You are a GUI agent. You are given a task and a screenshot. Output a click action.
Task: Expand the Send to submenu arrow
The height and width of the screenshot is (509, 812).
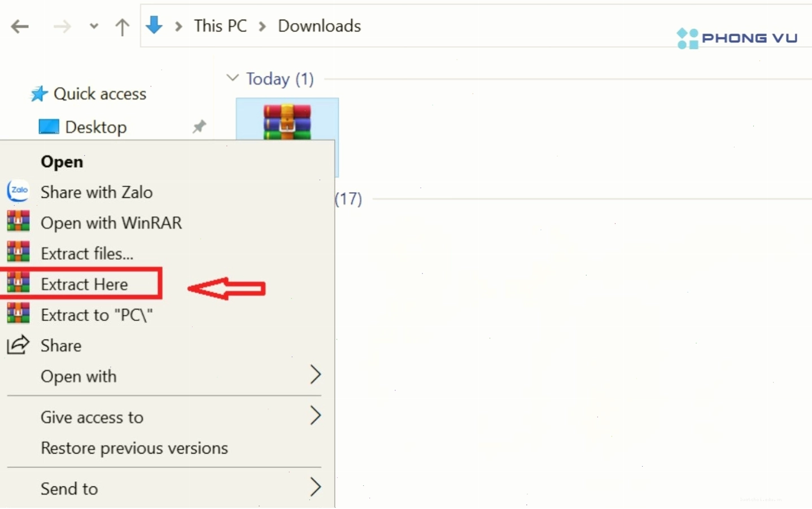pyautogui.click(x=316, y=487)
